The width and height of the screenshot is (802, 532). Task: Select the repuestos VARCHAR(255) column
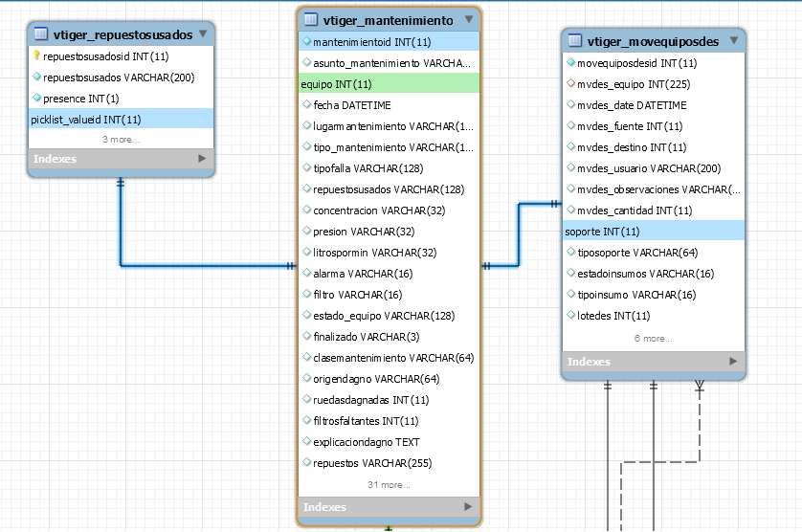[389, 463]
